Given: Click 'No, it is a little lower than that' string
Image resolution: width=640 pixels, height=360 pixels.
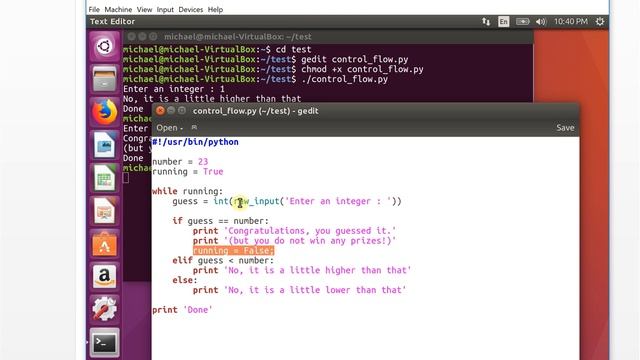Looking at the screenshot, I should 315,290.
